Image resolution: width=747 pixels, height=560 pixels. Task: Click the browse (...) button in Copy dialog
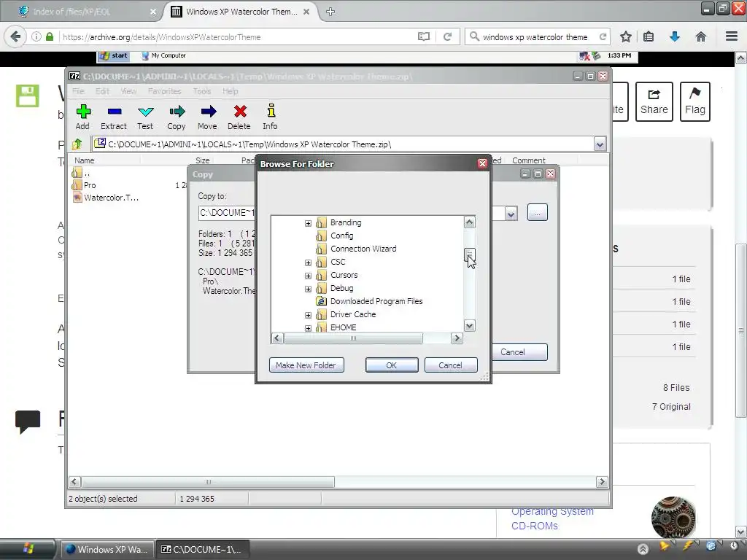538,213
